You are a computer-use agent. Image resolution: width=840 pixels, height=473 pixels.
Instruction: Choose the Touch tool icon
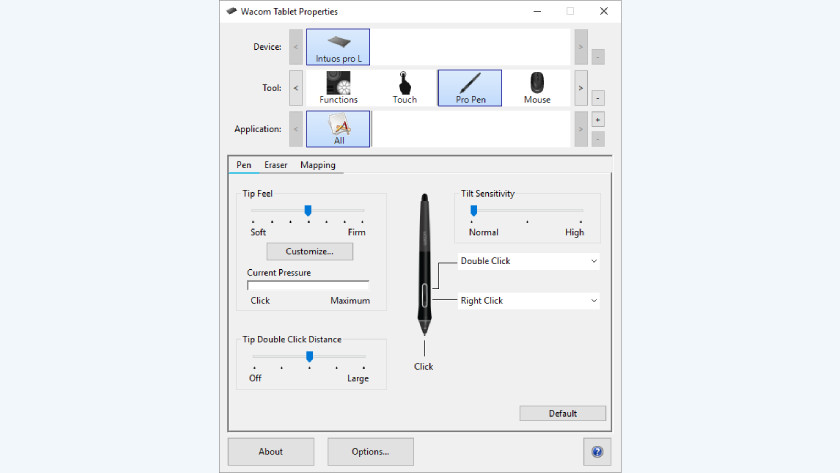pos(404,88)
